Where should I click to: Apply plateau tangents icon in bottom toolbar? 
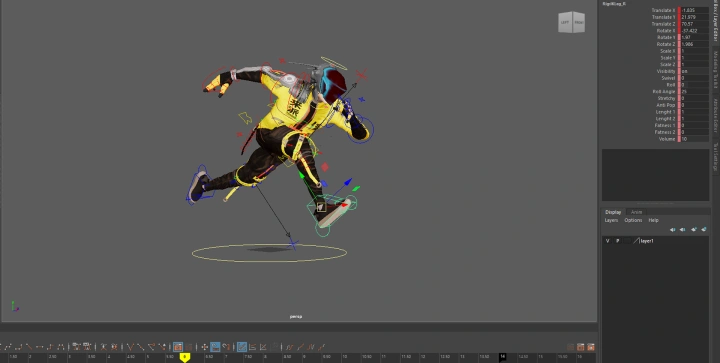pyautogui.click(x=61, y=347)
